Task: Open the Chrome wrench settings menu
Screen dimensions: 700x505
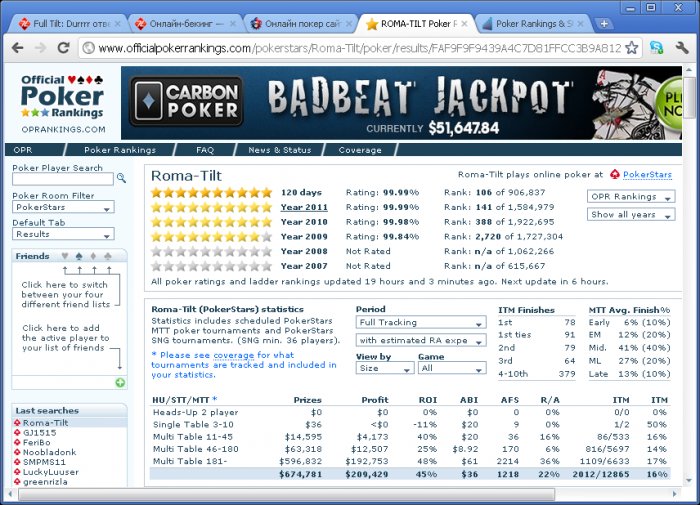Action: pyautogui.click(x=682, y=48)
